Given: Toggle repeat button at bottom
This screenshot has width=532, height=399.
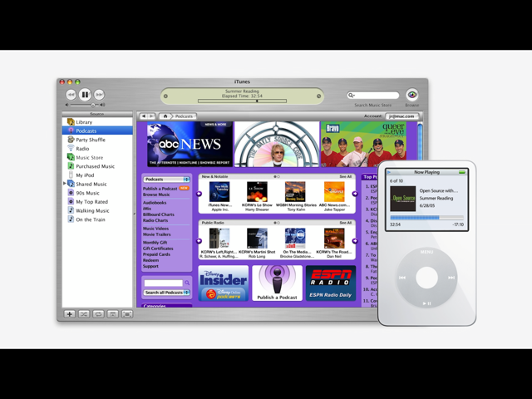Looking at the screenshot, I should (x=98, y=314).
